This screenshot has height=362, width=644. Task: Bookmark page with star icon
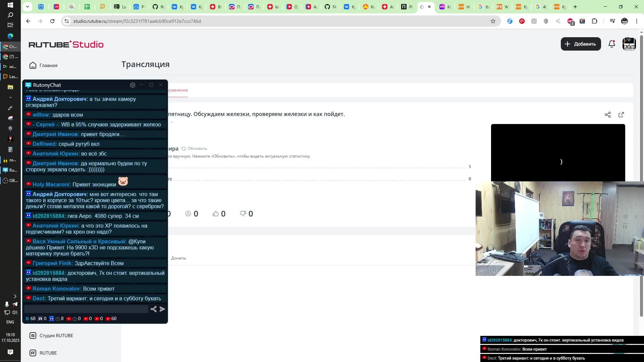click(x=493, y=21)
